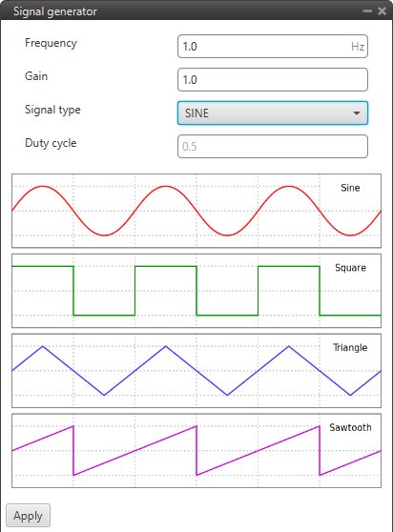Viewport: 393px width, 532px height.
Task: Select the SINE combo box
Action: point(273,113)
